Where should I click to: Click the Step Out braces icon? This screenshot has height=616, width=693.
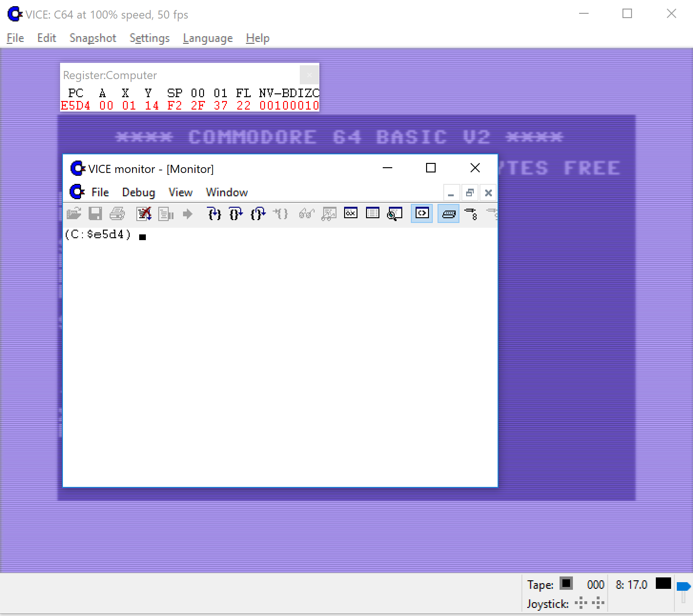(258, 214)
